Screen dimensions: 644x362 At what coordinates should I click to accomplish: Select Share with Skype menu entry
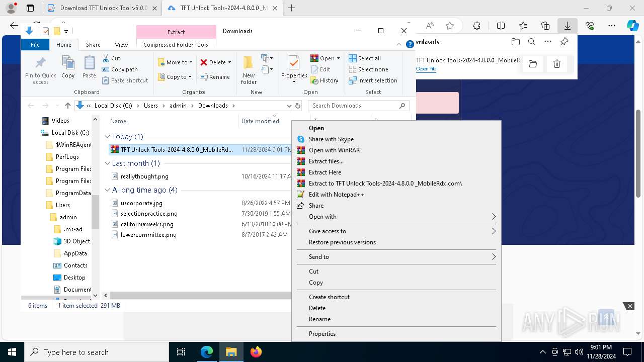(396, 139)
